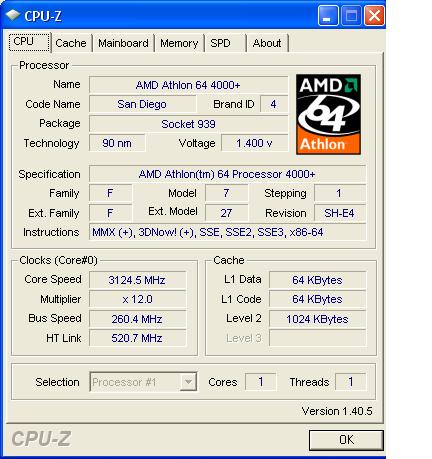432x459 pixels.
Task: Open the Mainboard tab
Action: tap(123, 43)
